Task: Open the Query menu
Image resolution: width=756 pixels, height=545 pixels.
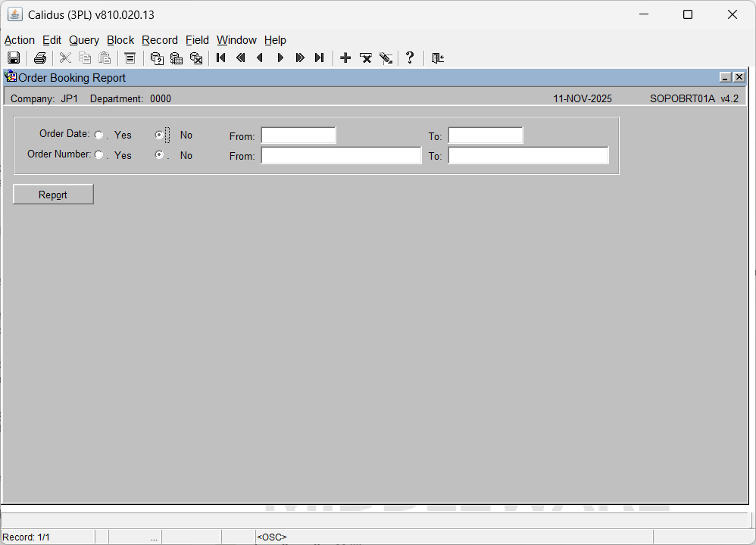Action: (83, 40)
